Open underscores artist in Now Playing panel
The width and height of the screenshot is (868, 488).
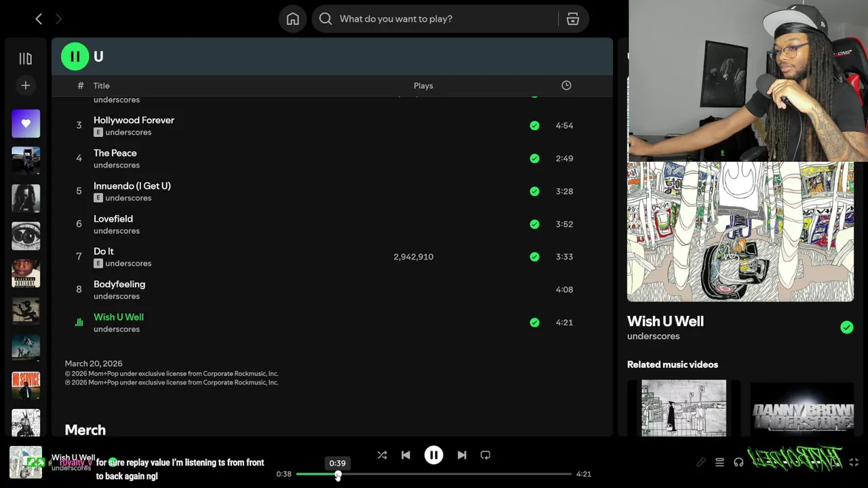pos(653,336)
